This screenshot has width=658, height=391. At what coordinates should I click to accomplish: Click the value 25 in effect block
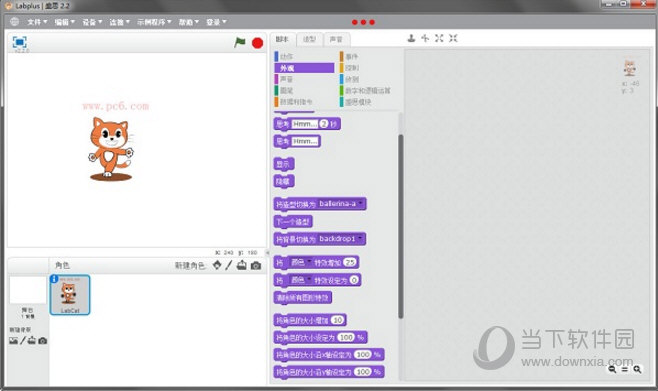[x=350, y=262]
